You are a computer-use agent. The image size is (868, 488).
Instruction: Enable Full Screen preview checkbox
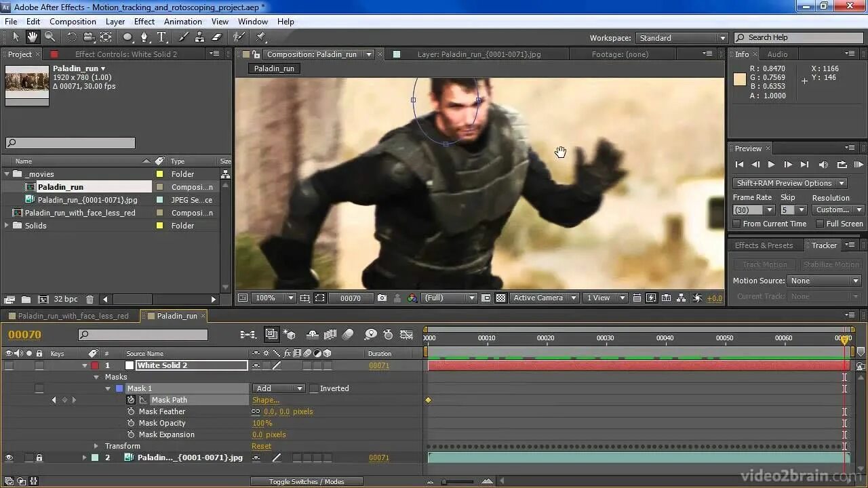(x=820, y=224)
